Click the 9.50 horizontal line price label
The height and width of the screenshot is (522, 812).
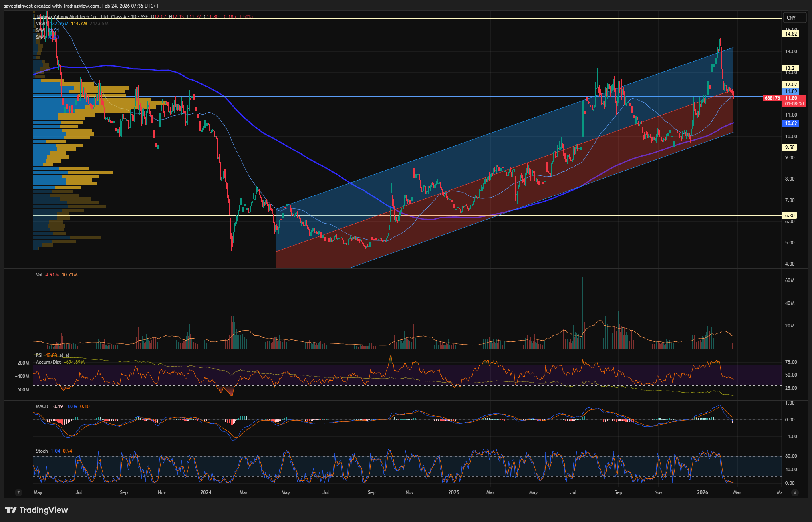pos(790,147)
